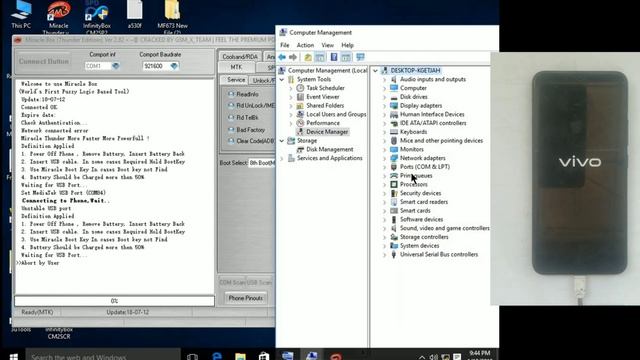Click the blue Help toolbar icon
The height and width of the screenshot is (360, 640).
point(334,57)
